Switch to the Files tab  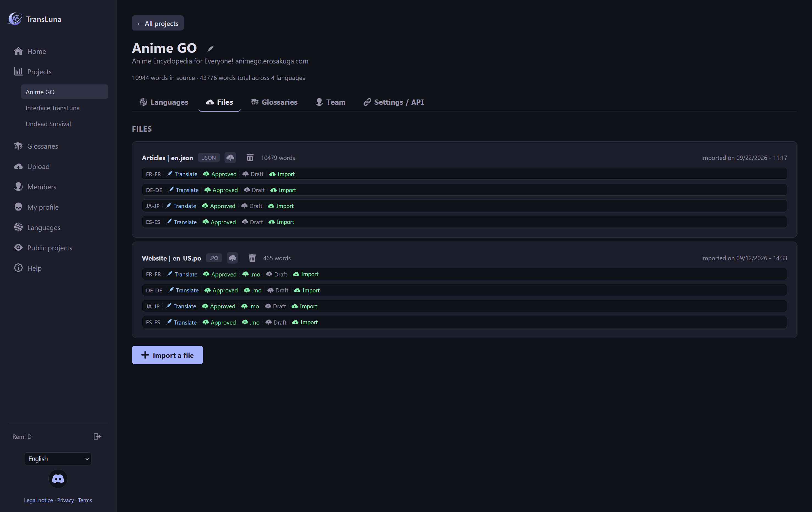(220, 102)
